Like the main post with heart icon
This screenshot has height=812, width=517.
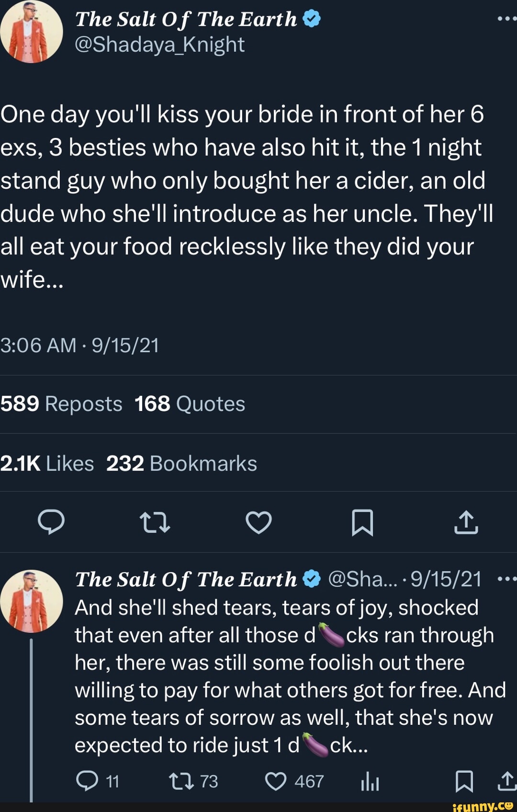pyautogui.click(x=258, y=522)
